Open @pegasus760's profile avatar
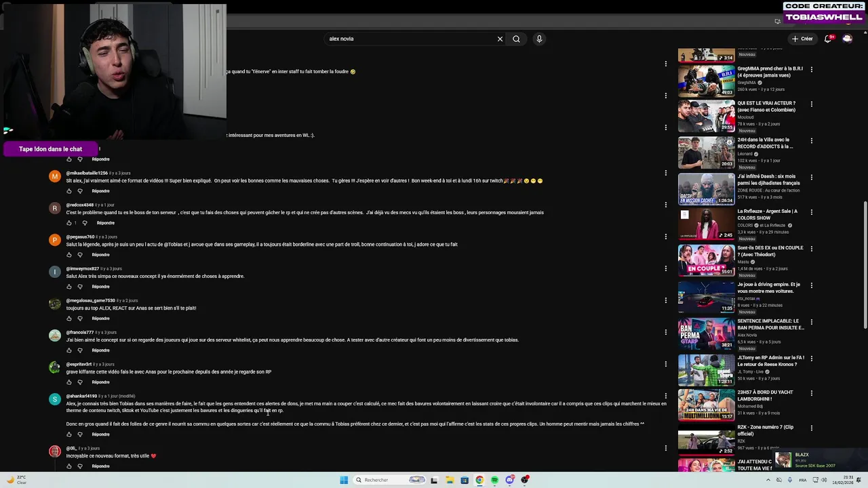 tap(55, 240)
